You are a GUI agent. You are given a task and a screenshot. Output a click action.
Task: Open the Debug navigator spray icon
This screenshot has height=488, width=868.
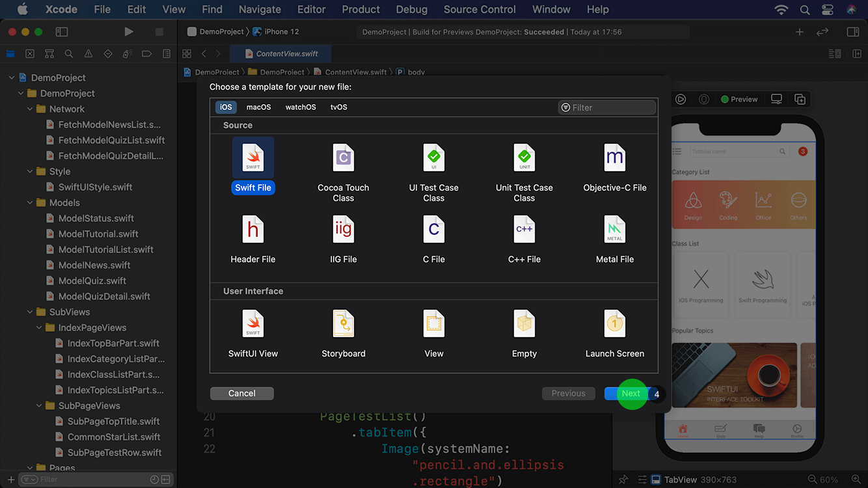coord(128,54)
